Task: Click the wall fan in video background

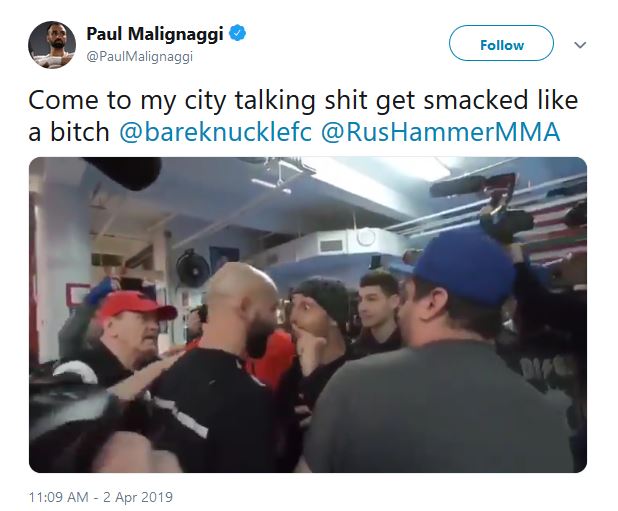Action: [x=193, y=268]
